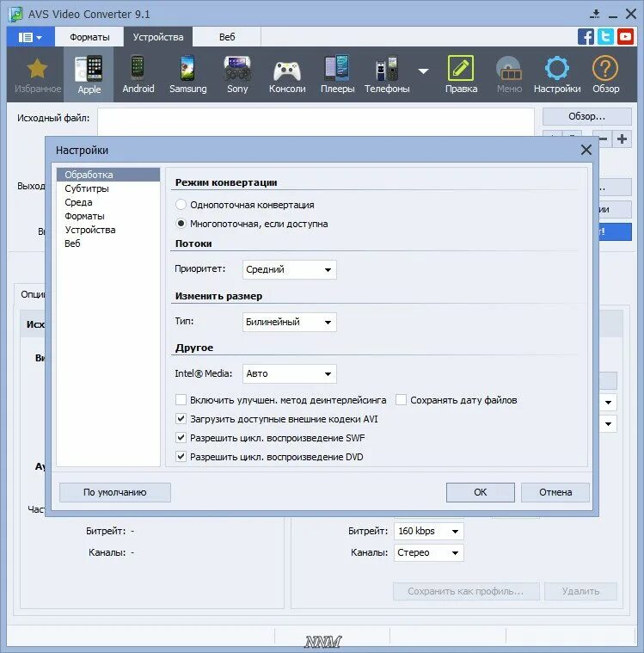Viewport: 644px width, 653px height.
Task: Click the AVS Video Converter app logo
Action: [x=15, y=15]
